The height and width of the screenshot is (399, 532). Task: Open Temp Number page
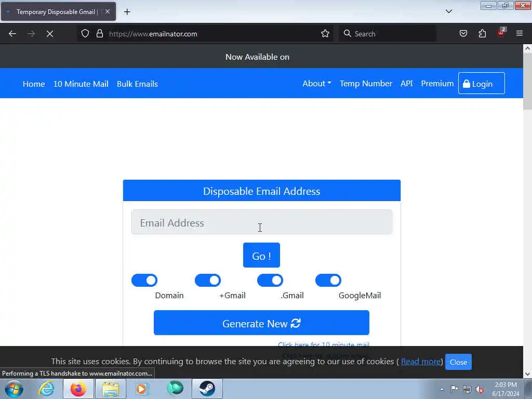click(366, 84)
